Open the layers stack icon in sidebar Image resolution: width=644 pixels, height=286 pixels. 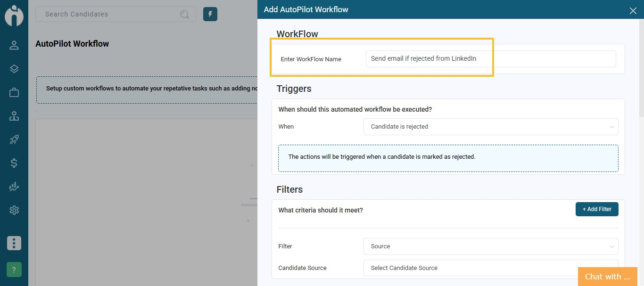point(14,69)
